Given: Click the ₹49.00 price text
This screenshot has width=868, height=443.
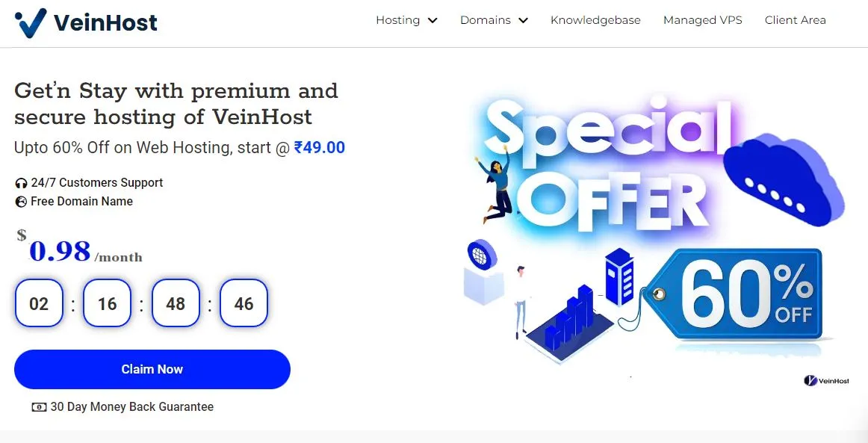Looking at the screenshot, I should pyautogui.click(x=320, y=148).
